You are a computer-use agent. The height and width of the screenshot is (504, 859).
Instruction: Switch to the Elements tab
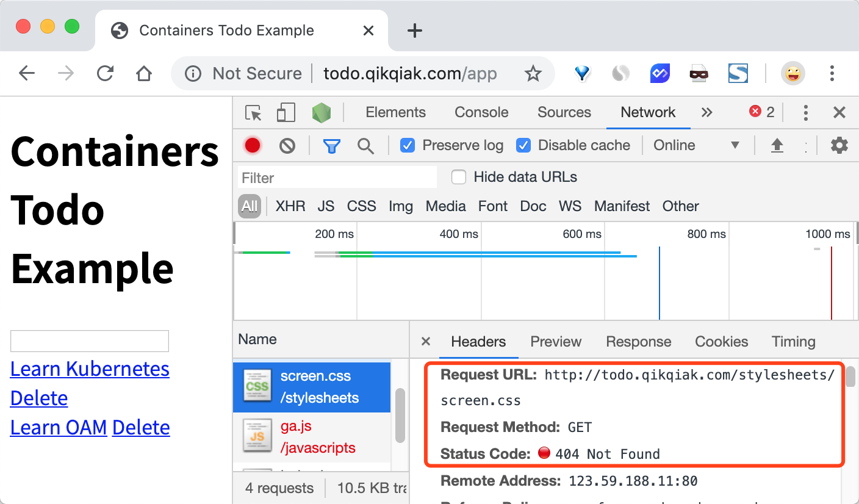(x=395, y=112)
